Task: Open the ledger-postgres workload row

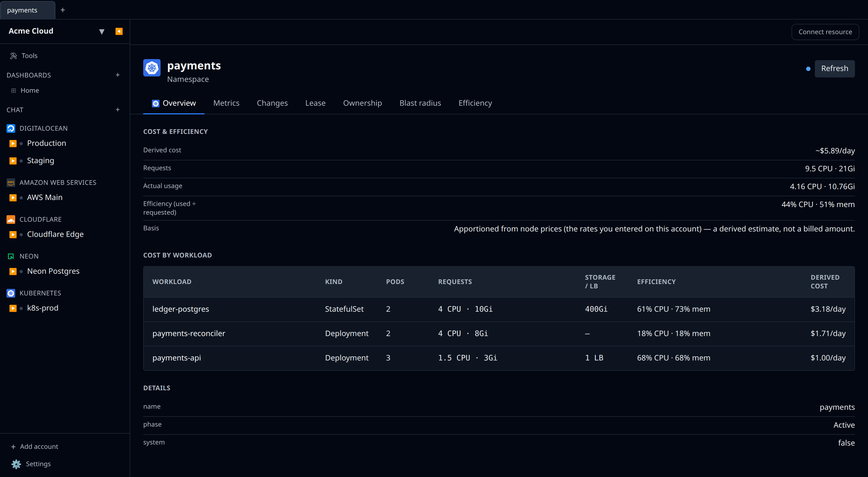Action: pyautogui.click(x=499, y=309)
